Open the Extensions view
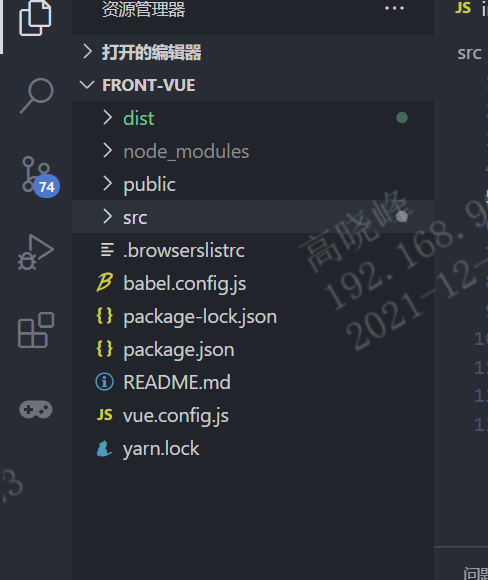Image resolution: width=488 pixels, height=580 pixels. click(36, 330)
